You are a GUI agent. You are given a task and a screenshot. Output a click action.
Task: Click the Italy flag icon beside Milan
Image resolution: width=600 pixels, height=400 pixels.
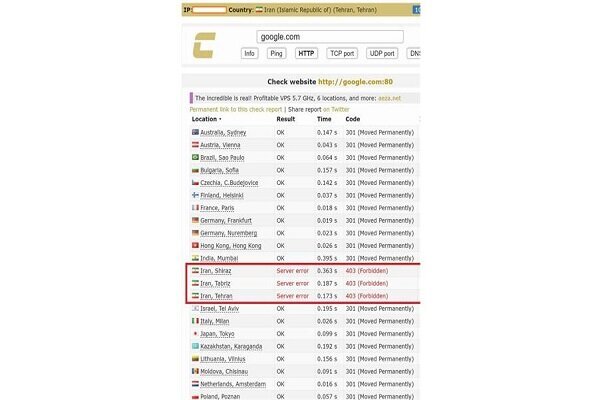click(196, 321)
